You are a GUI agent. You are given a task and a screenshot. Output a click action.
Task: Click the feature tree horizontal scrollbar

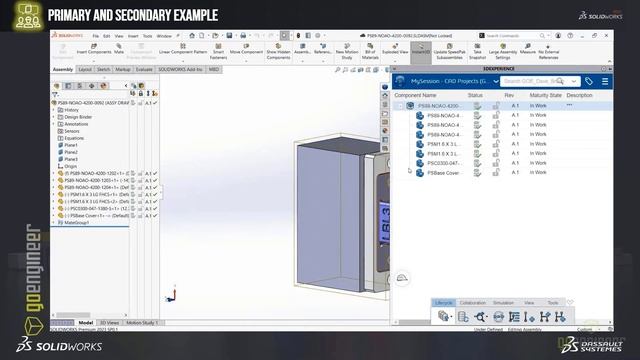coord(73,315)
